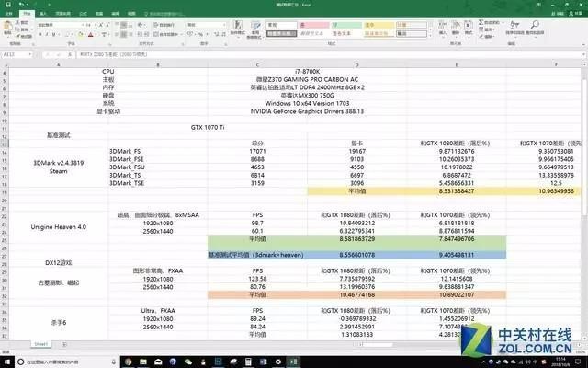
Task: Undo the last action
Action: coord(21,5)
